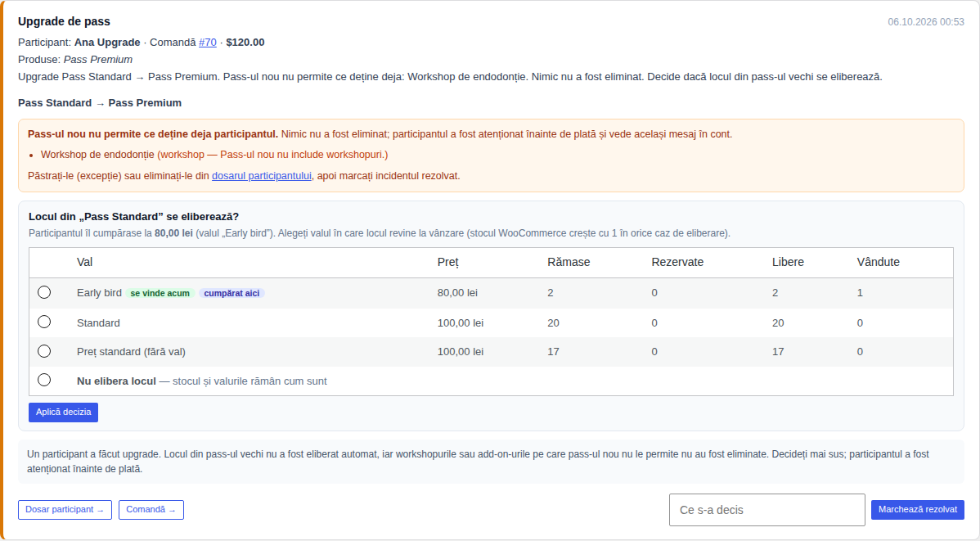
Task: Click the Marchează rezolvat button
Action: (x=918, y=510)
